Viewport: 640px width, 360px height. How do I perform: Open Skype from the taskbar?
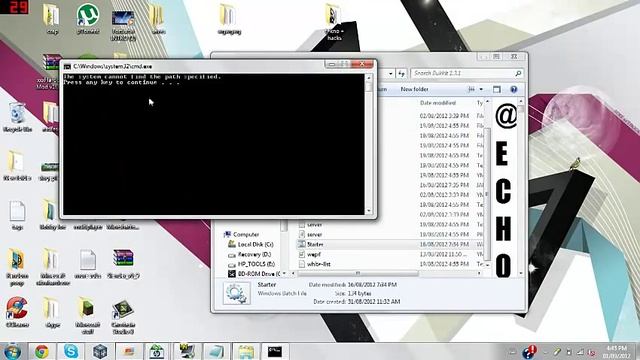click(71, 351)
